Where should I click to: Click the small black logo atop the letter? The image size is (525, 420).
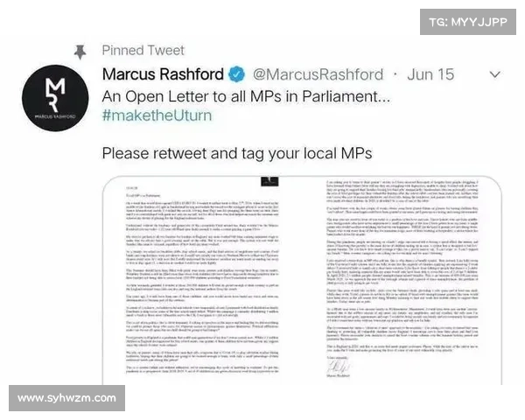pos(269,181)
